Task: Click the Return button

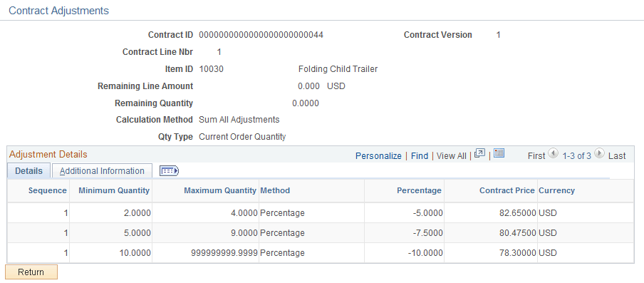Action: [31, 272]
